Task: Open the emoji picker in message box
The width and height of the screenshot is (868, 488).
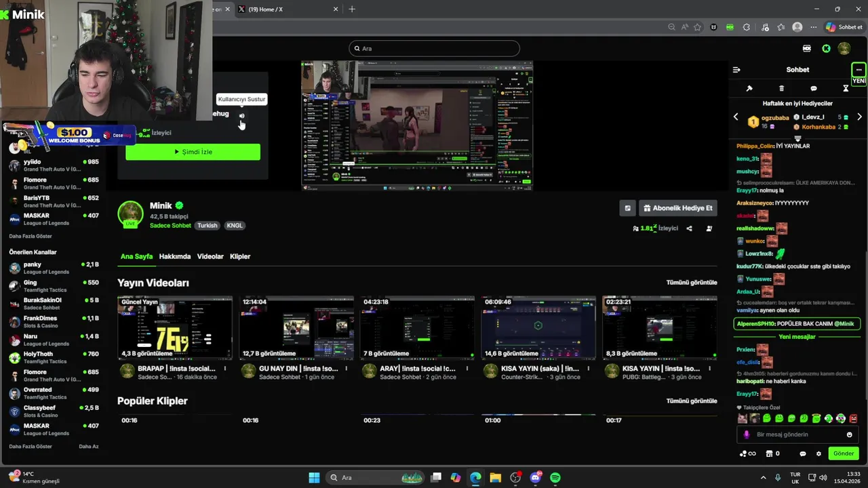Action: [850, 434]
